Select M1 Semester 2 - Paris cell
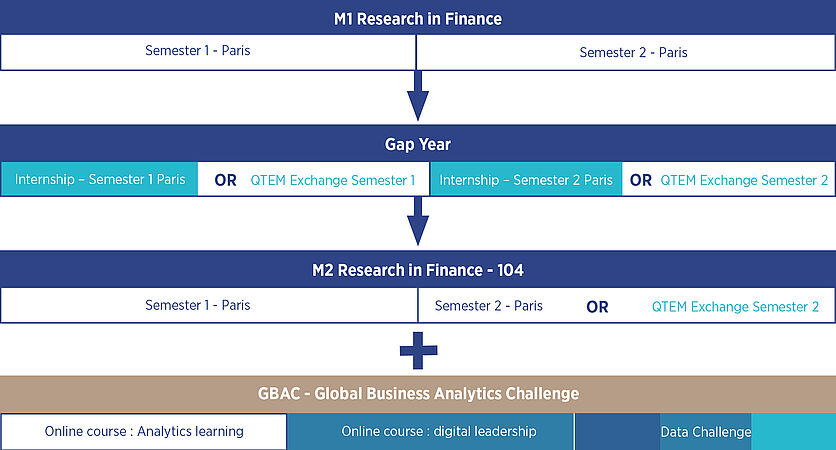 pyautogui.click(x=633, y=52)
